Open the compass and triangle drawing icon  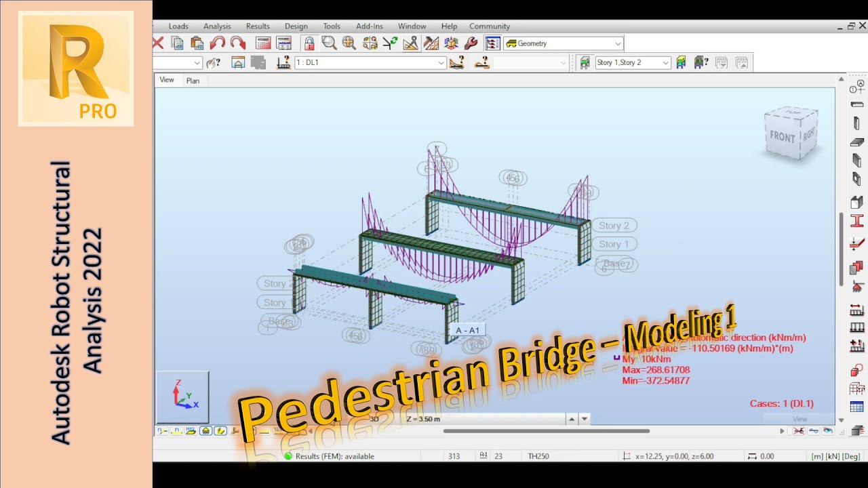tap(410, 43)
